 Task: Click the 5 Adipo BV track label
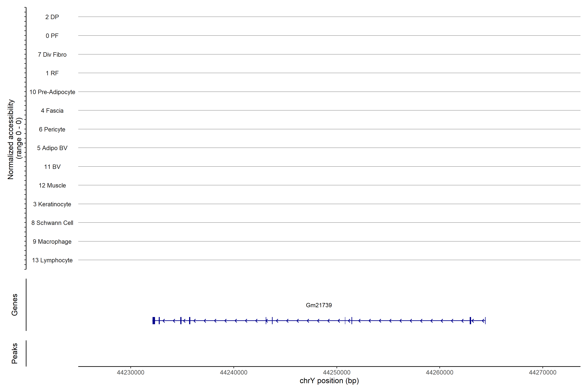[x=52, y=148]
